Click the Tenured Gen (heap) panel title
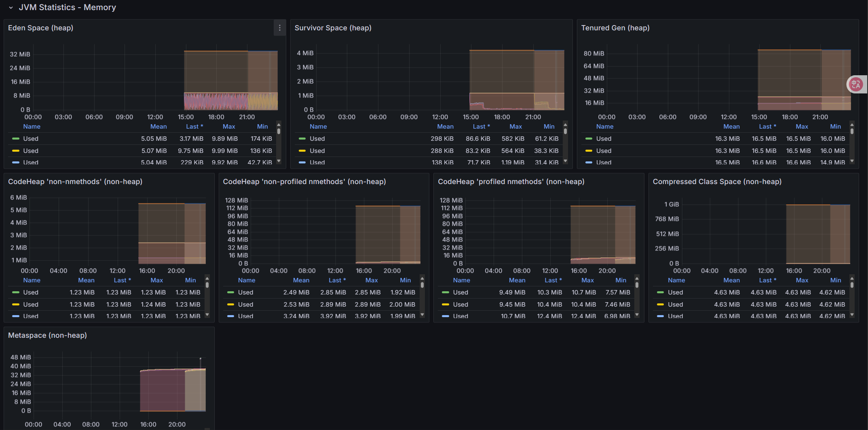868x430 pixels. click(615, 28)
